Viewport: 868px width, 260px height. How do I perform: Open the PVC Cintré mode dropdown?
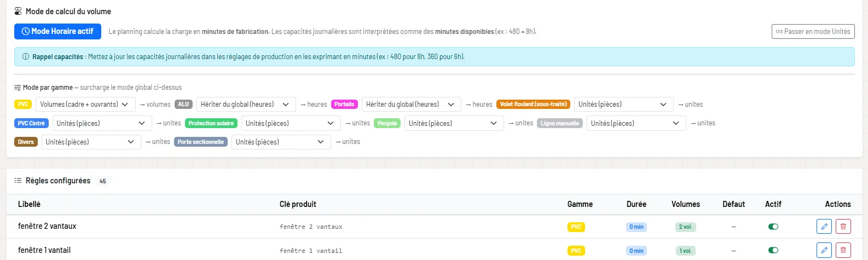[x=102, y=123]
